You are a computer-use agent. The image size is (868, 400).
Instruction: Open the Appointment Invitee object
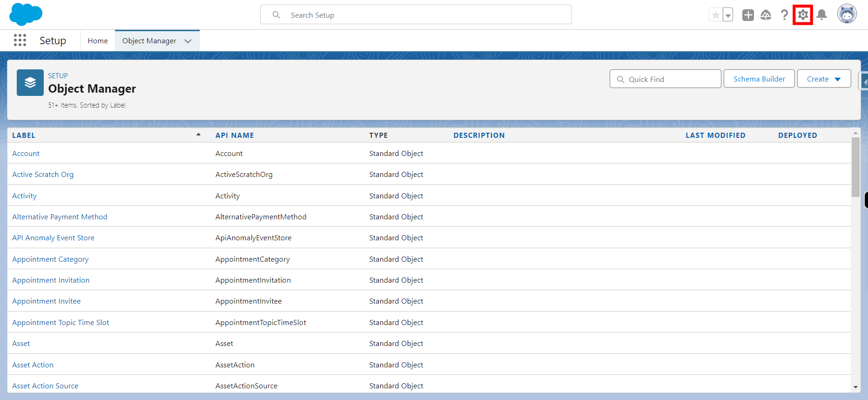click(46, 301)
